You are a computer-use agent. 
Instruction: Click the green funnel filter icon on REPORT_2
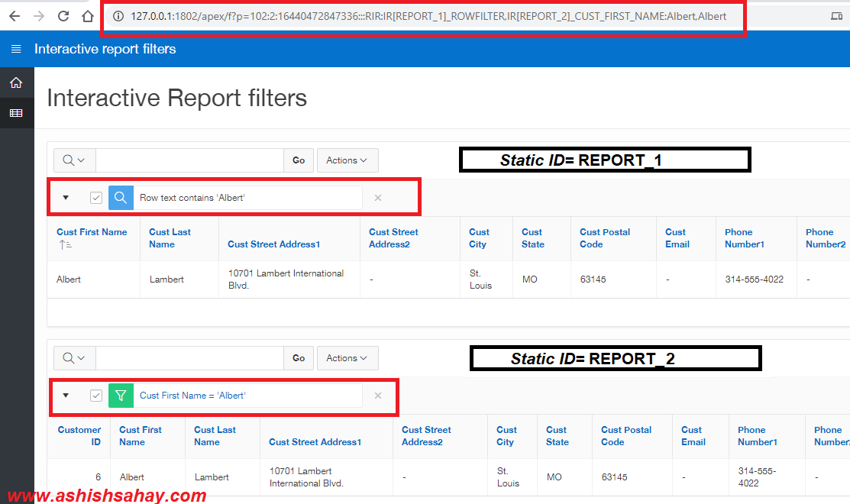click(121, 396)
